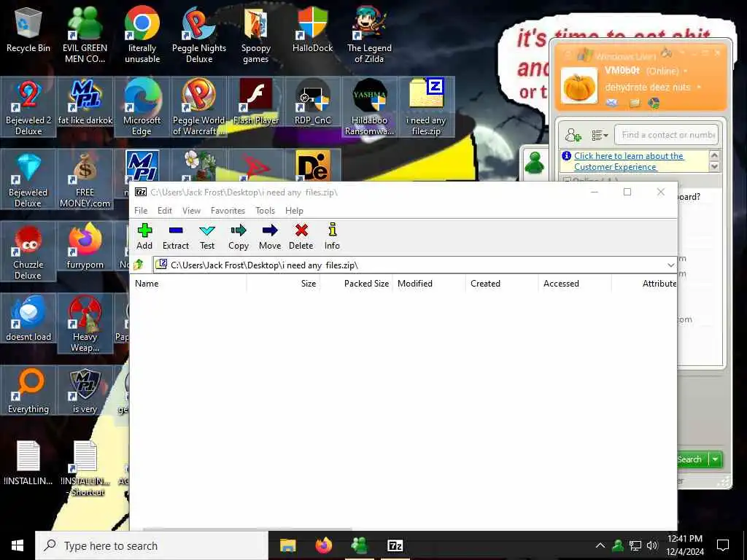Select the HalloDock desktop shortcut

click(312, 30)
